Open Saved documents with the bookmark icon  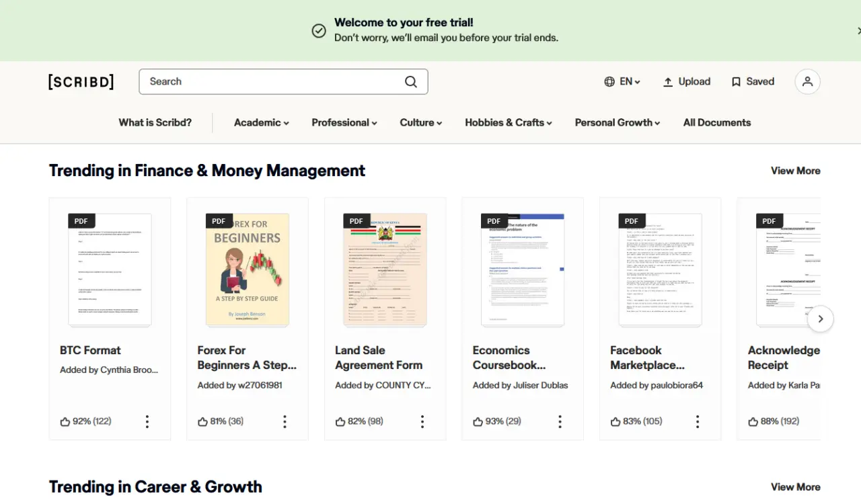click(736, 82)
